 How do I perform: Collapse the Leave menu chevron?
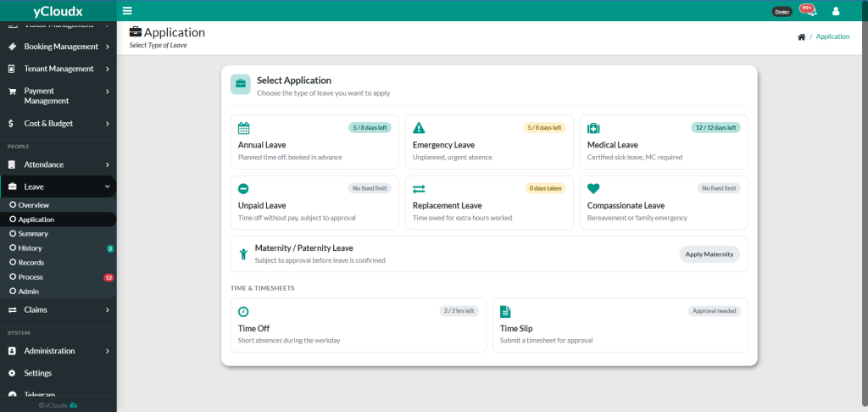pyautogui.click(x=108, y=187)
